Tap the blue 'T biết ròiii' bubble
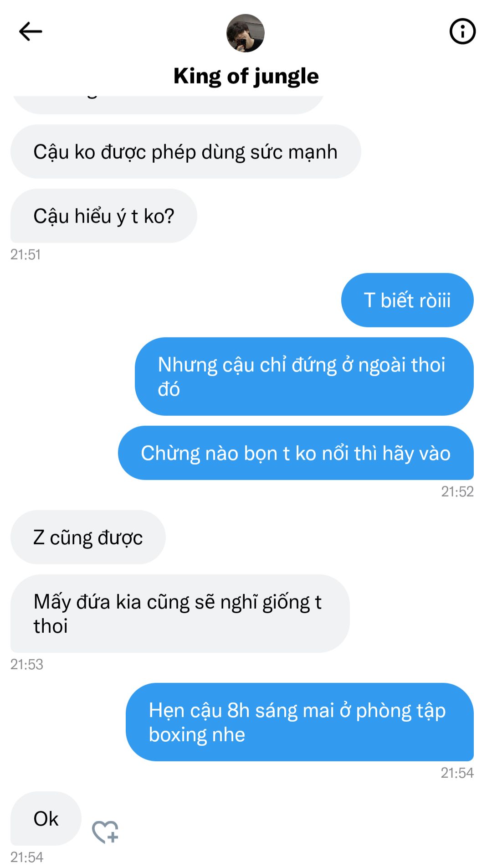The width and height of the screenshot is (492, 868). [x=407, y=300]
